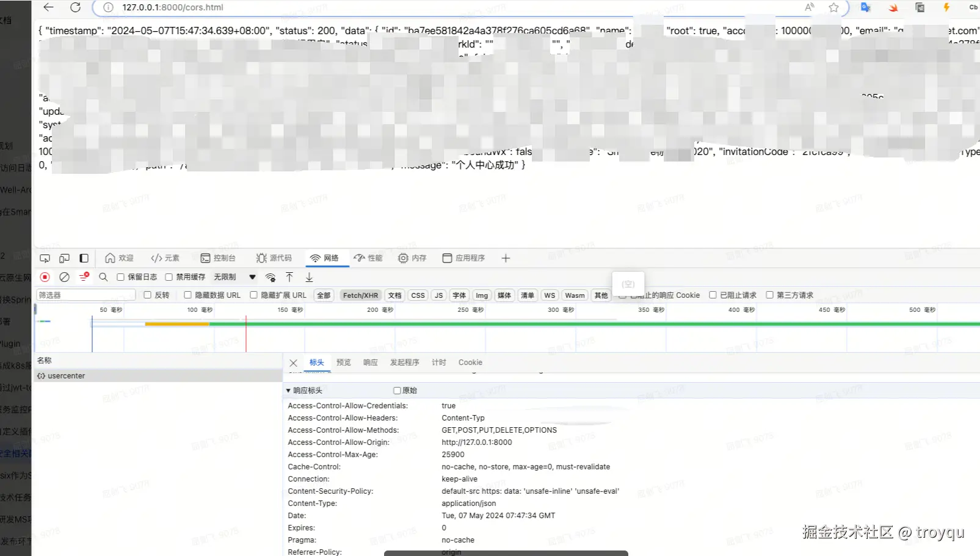Filter requests by WS
The height and width of the screenshot is (556, 980).
550,295
